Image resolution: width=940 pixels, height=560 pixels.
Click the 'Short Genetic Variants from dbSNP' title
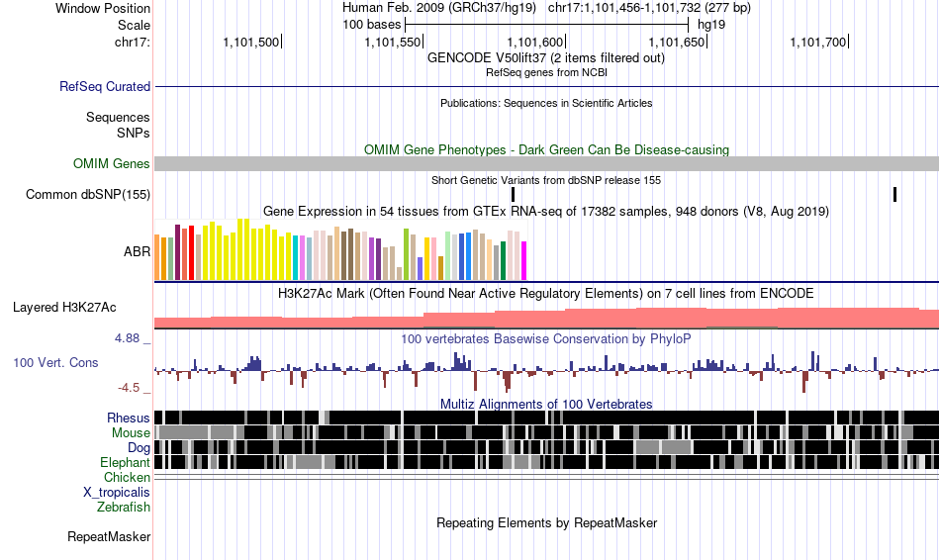pyautogui.click(x=546, y=180)
